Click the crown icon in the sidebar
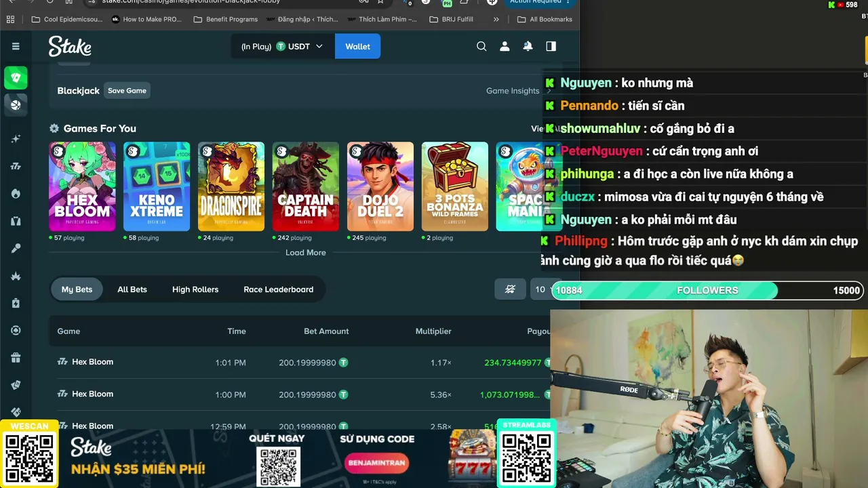The height and width of the screenshot is (488, 868). pyautogui.click(x=16, y=276)
